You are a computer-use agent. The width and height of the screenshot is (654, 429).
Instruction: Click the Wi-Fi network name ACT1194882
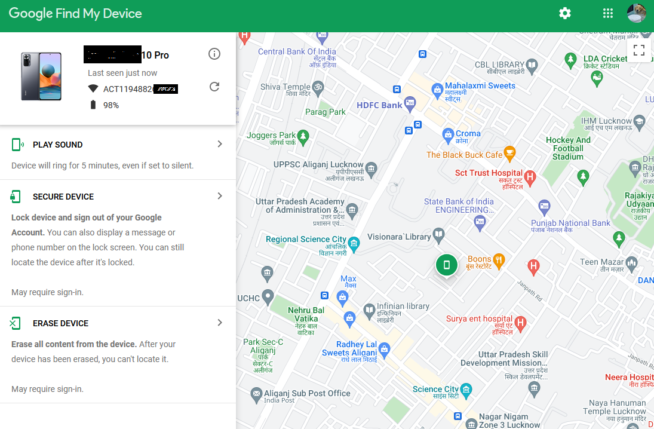[128, 89]
